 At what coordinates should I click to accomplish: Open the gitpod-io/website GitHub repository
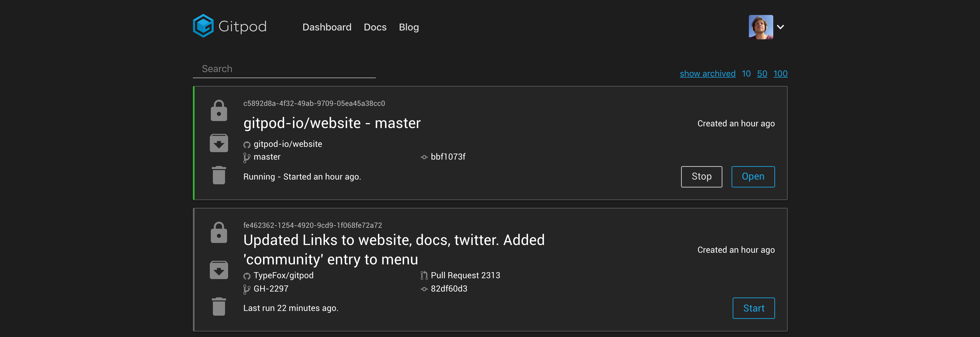coord(247,144)
